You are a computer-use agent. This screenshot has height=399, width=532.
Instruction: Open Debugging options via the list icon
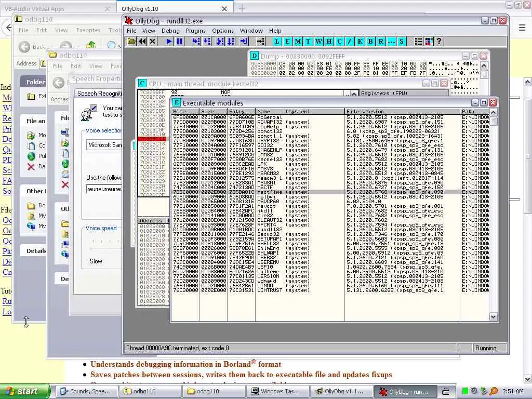(418, 42)
